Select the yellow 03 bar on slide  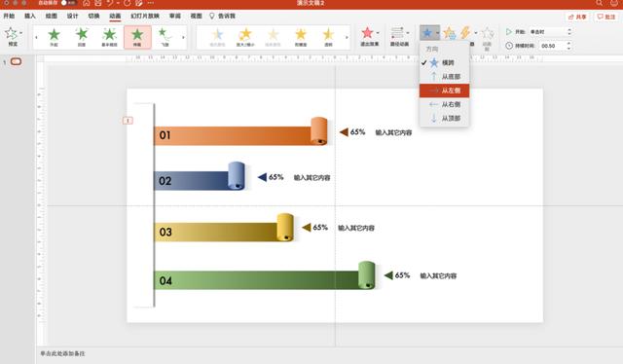[x=215, y=232]
